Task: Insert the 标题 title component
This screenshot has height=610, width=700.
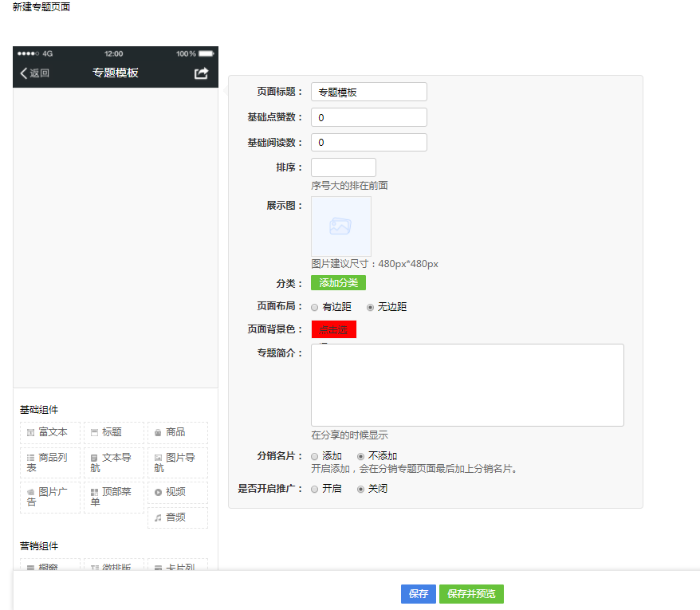Action: [x=113, y=432]
